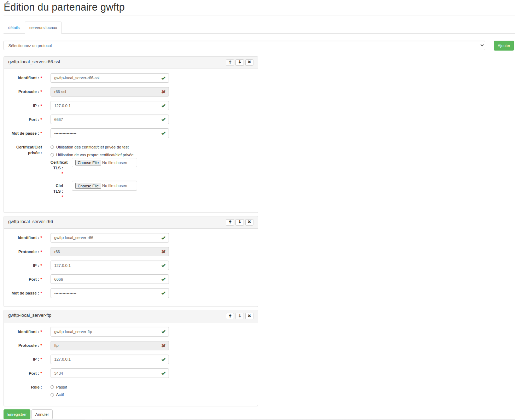Focus the port field containing 3434
The image size is (515, 420).
pos(110,373)
